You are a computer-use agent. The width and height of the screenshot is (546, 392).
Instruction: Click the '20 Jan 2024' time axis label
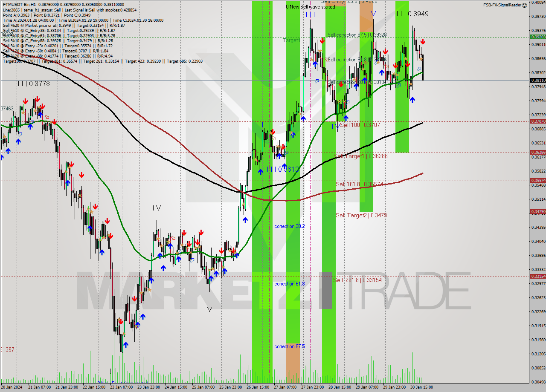coord(11,387)
